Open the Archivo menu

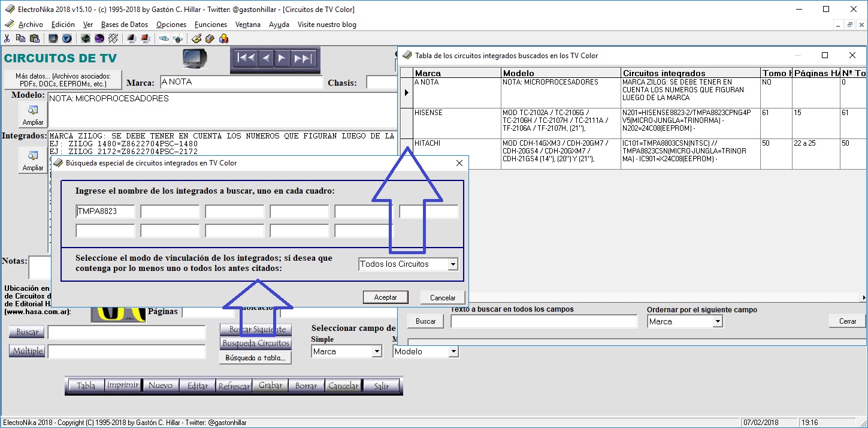[31, 25]
